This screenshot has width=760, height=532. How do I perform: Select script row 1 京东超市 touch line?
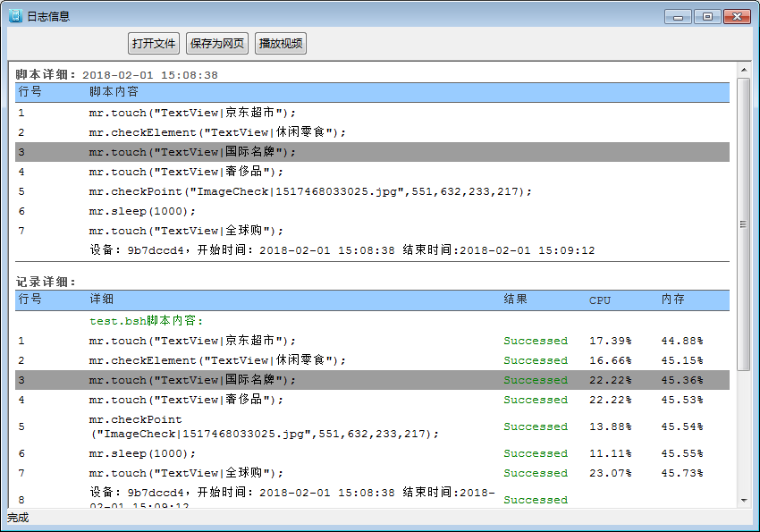(192, 113)
